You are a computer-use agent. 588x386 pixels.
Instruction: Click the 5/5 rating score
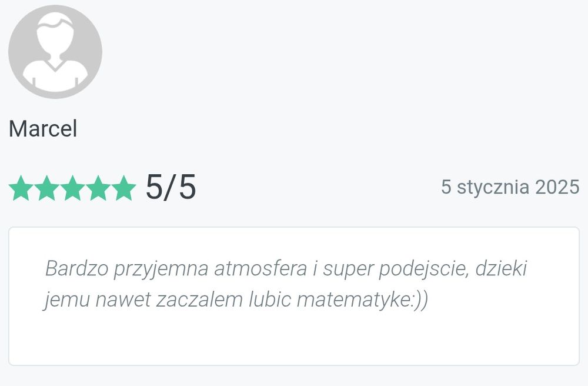coord(171,188)
